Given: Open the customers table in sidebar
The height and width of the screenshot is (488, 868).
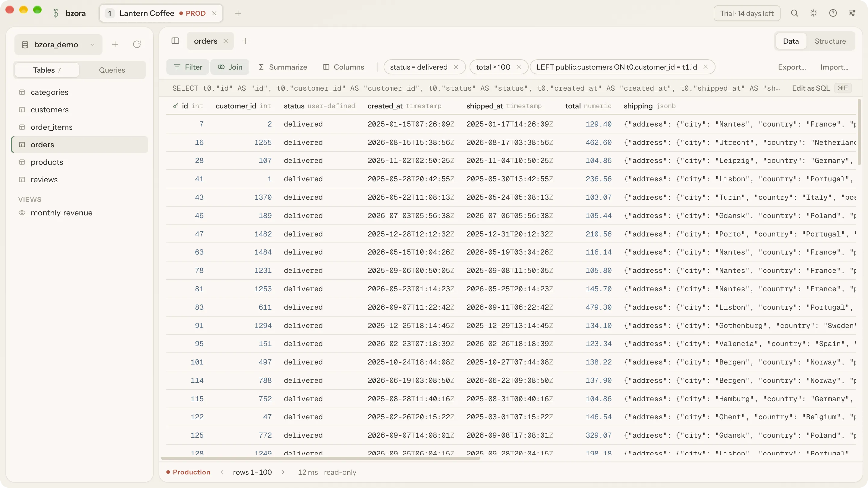Looking at the screenshot, I should pos(80,110).
